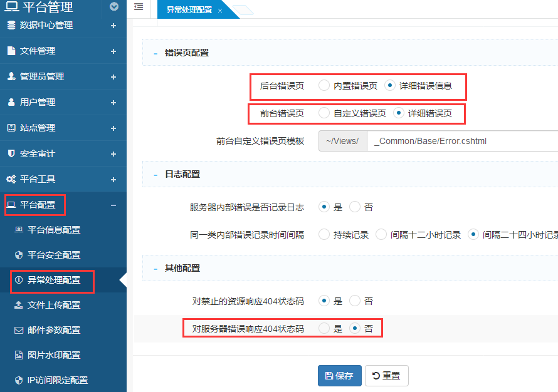Viewport: 558px width, 392px height.
Task: Choose 是 for 对服务器错误响应404状态码
Action: pyautogui.click(x=324, y=328)
